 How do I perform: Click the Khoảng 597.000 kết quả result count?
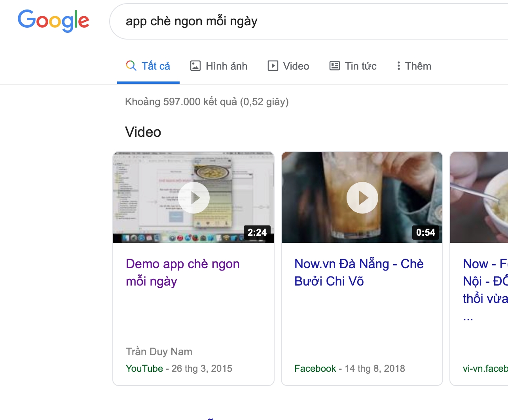click(207, 102)
